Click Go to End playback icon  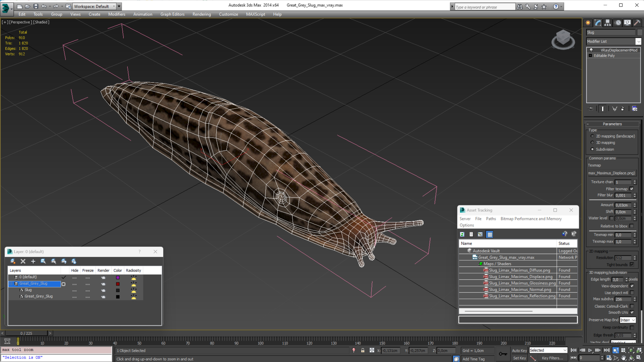pos(607,350)
